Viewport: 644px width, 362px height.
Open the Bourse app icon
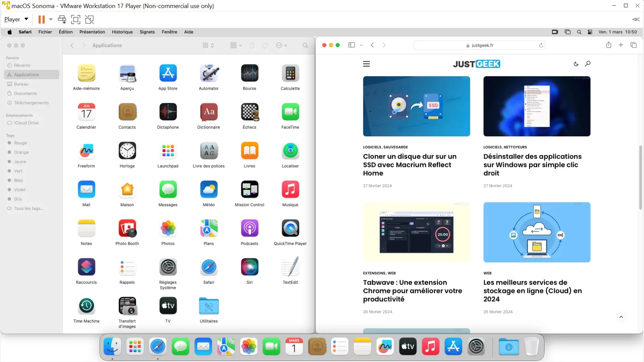click(250, 73)
